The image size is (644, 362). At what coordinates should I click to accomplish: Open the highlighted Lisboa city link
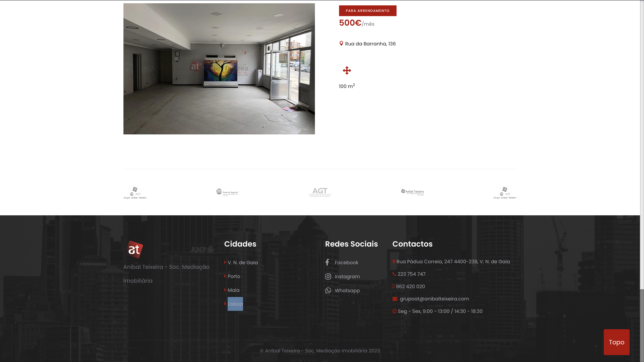point(235,304)
